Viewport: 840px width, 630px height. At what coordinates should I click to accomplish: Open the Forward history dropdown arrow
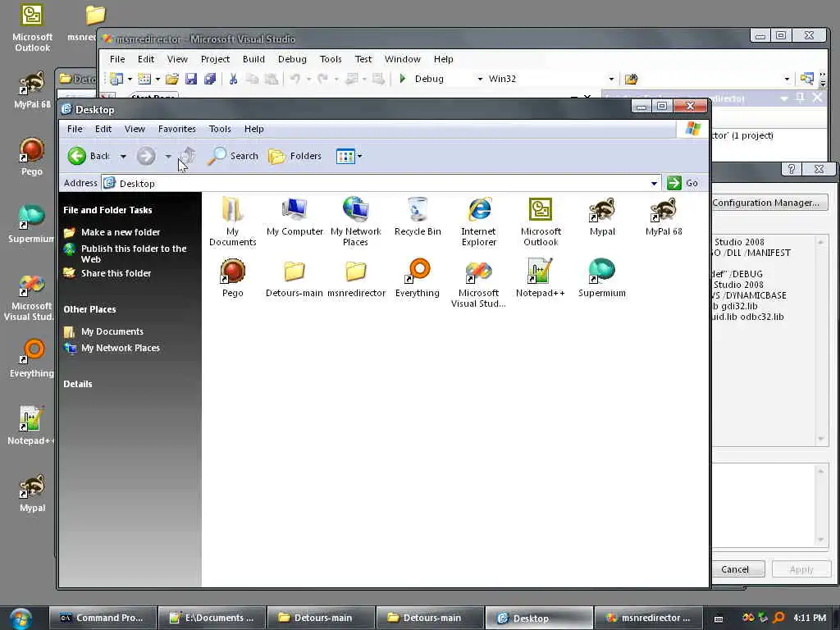(167, 157)
